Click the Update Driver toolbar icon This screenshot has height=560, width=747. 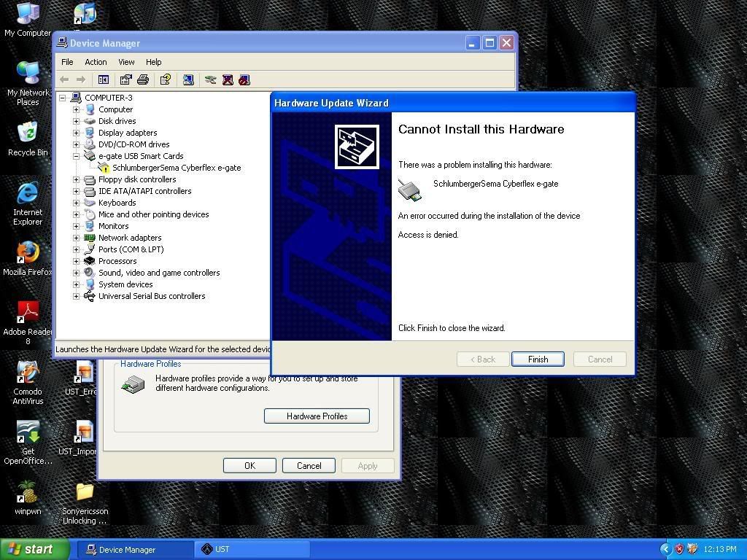pyautogui.click(x=211, y=79)
